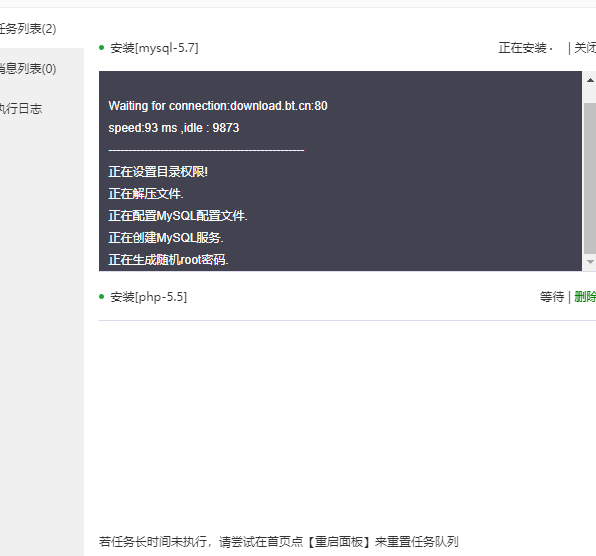
Task: Click the 正在设置目录权限! log line
Action: [x=158, y=172]
